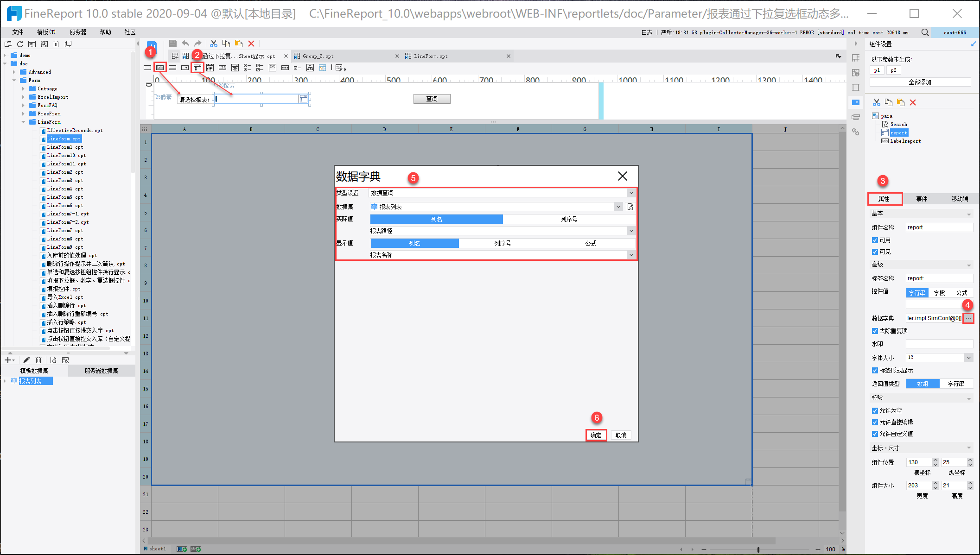This screenshot has height=555, width=980.
Task: Click the number widget icon
Action: (x=223, y=68)
